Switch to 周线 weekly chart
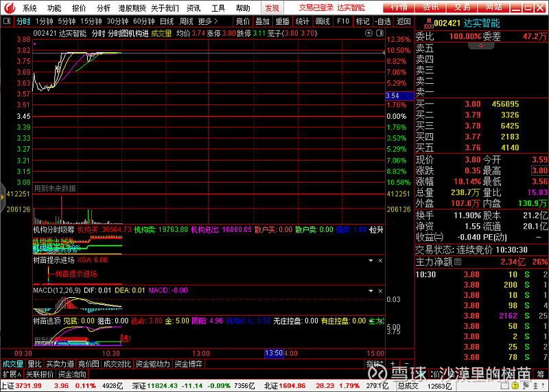Image resolution: width=549 pixels, height=392 pixels. 186,21
